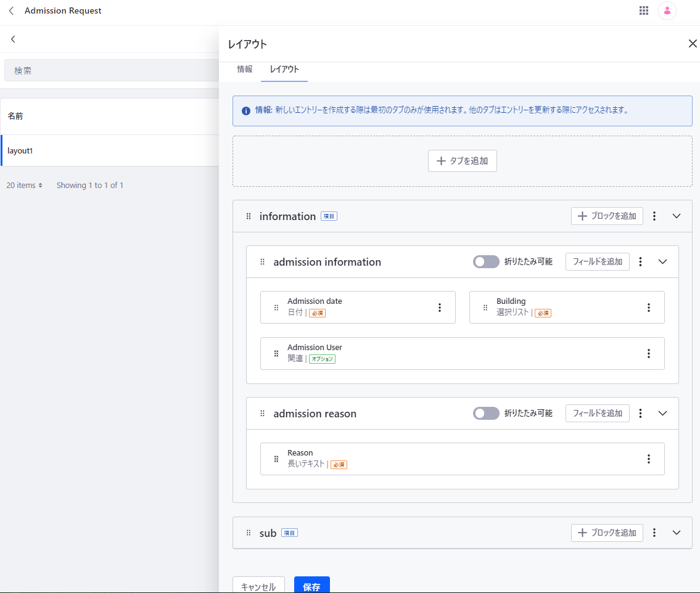Switch to the 情報 tab
Screen dimensions: 700x593
(x=245, y=70)
